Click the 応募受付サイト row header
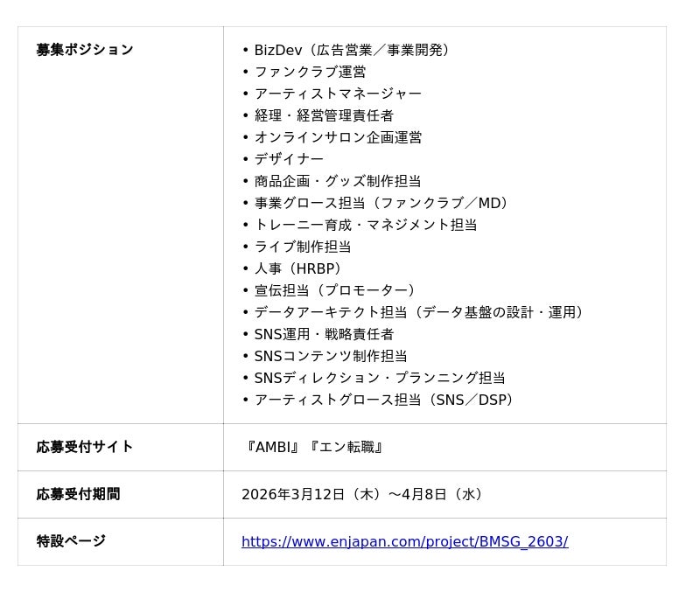The width and height of the screenshot is (700, 592). (x=85, y=447)
